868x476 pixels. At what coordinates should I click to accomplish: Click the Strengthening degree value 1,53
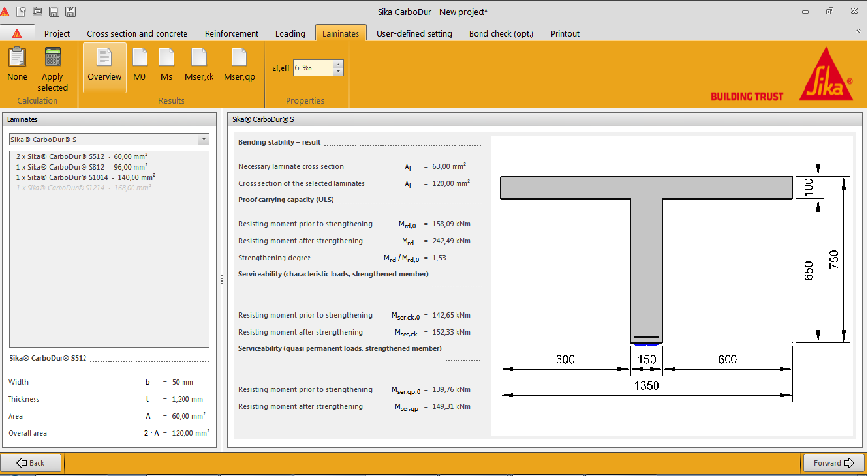tap(439, 258)
